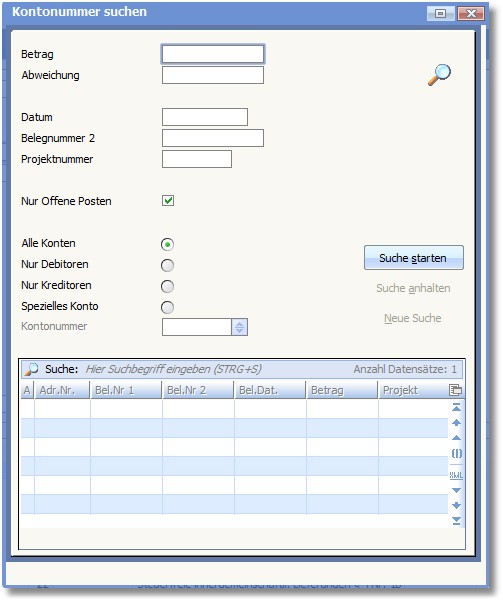
Task: Click the Suchbegriff search box in table
Action: pyautogui.click(x=215, y=369)
